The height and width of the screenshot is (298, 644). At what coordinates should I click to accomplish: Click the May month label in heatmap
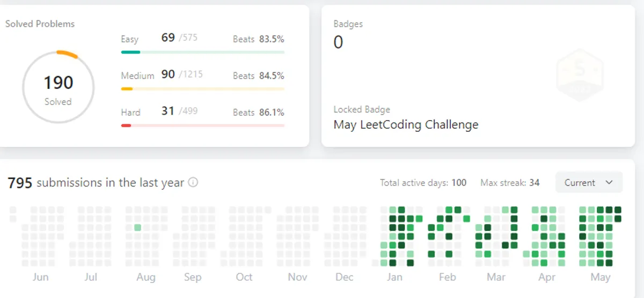point(601,277)
